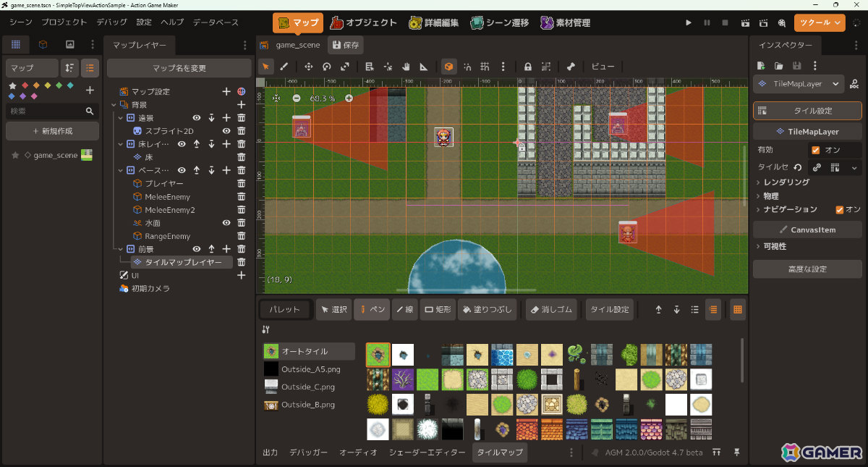Image resolution: width=868 pixels, height=467 pixels.
Task: Zoom in with the plus button on canvas
Action: coord(349,98)
